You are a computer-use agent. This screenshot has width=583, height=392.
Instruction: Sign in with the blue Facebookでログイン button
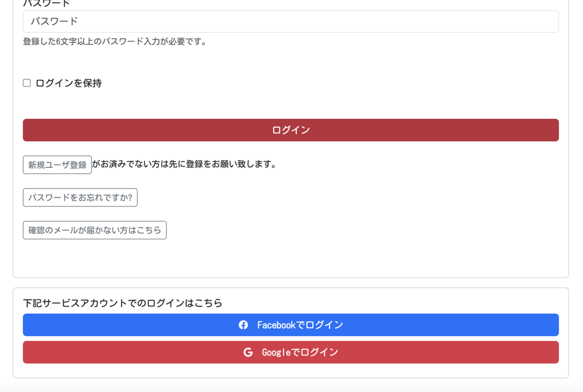[291, 325]
